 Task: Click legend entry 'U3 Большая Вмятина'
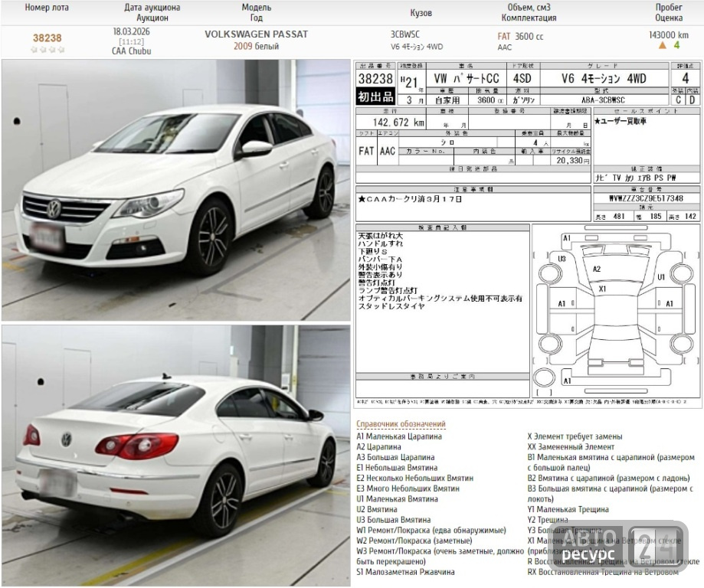394,520
